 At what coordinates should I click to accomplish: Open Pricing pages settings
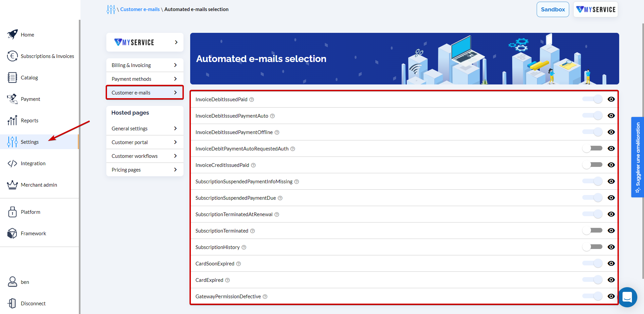click(x=145, y=170)
